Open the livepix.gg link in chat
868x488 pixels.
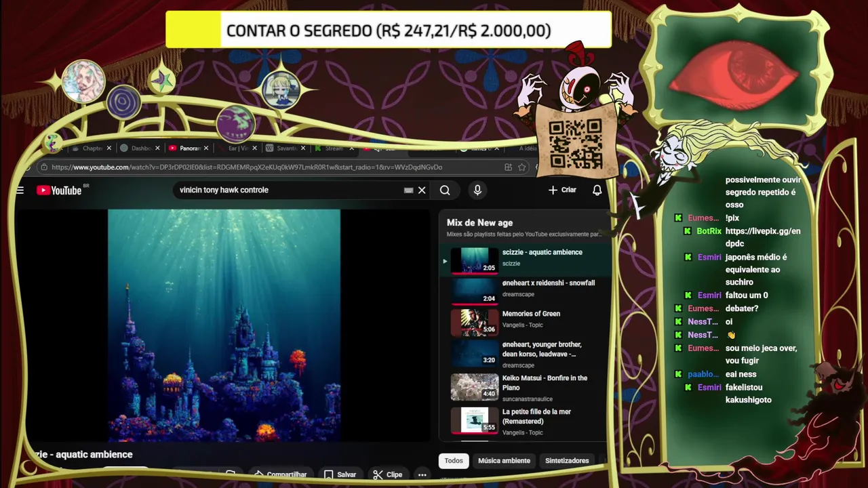pos(763,237)
